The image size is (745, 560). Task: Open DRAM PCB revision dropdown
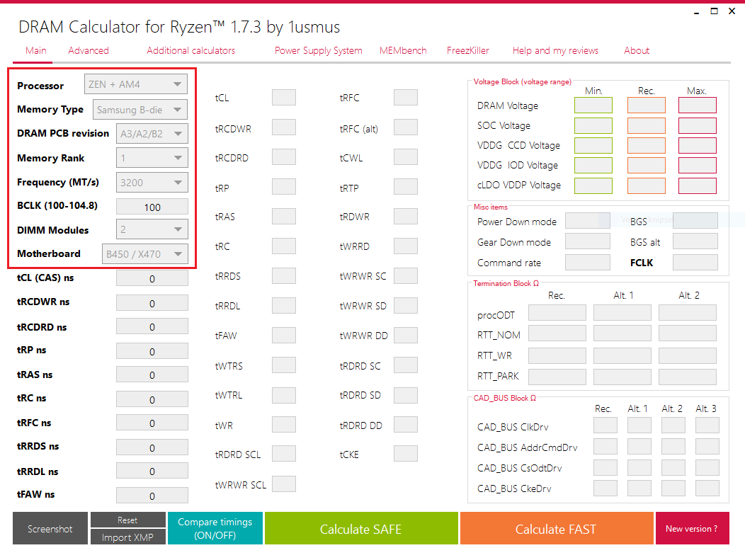[152, 134]
